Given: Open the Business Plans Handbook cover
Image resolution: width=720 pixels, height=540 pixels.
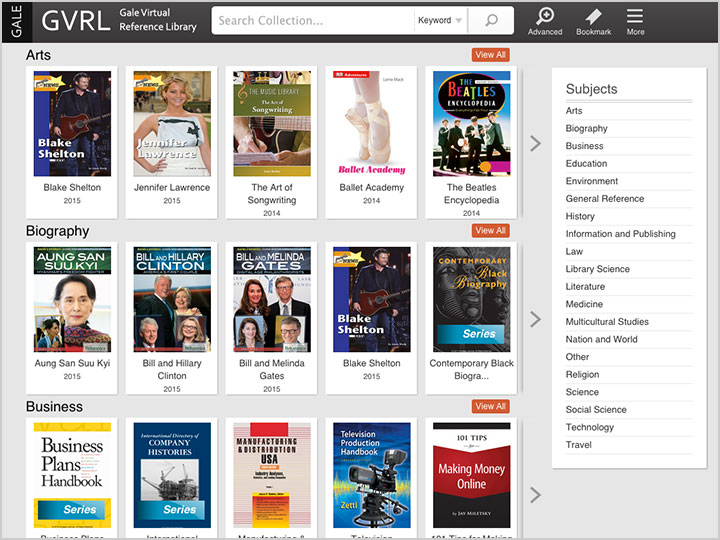Looking at the screenshot, I should pyautogui.click(x=72, y=475).
